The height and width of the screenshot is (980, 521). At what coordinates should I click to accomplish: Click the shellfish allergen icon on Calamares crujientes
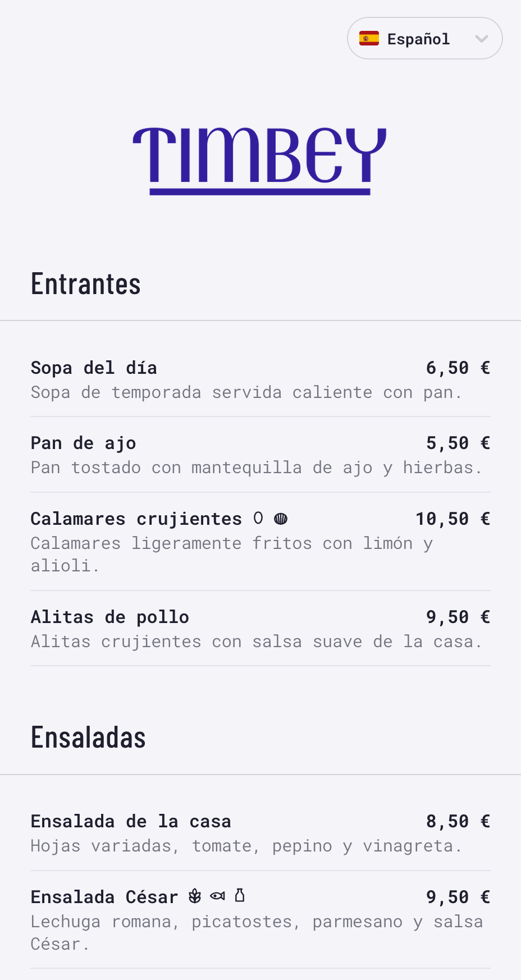(x=281, y=519)
